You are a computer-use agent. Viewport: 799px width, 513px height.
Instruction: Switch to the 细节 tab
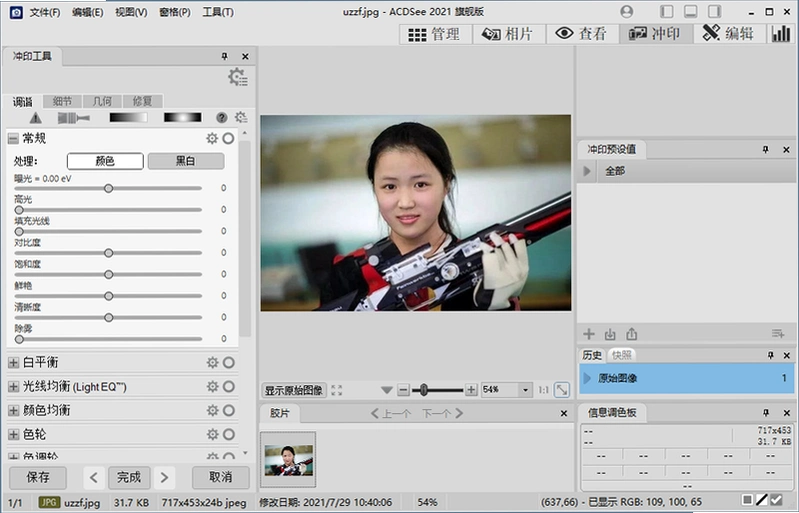(62, 101)
